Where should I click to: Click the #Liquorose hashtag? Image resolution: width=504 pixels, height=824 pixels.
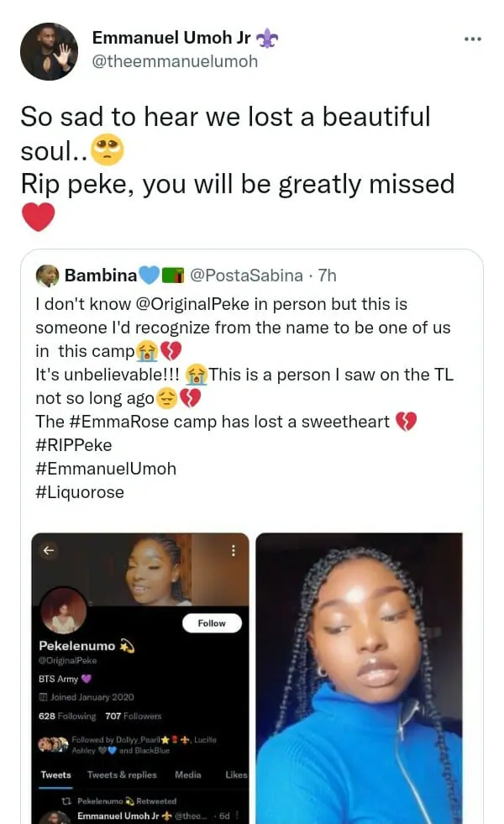(x=80, y=492)
